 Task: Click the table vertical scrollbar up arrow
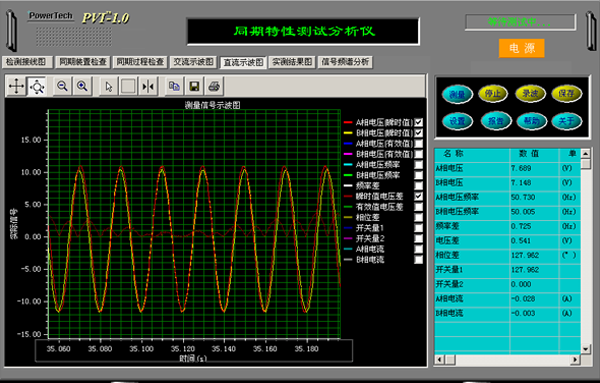585,153
